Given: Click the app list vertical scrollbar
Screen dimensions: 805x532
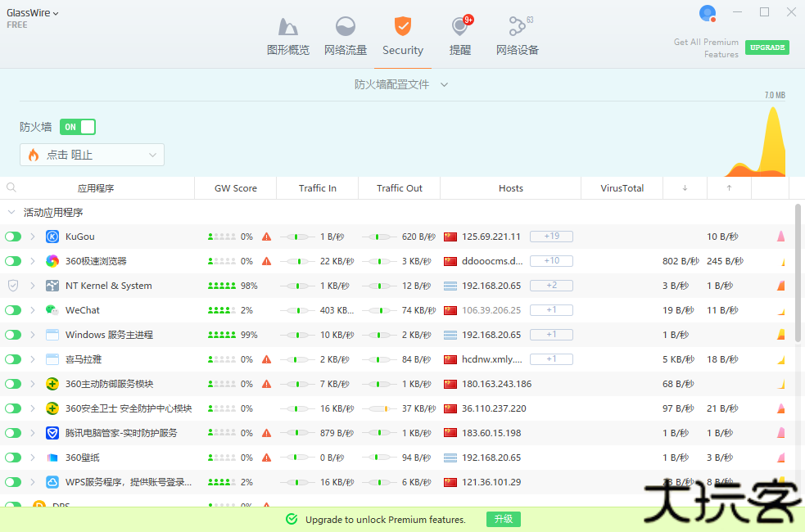Looking at the screenshot, I should pyautogui.click(x=798, y=273).
